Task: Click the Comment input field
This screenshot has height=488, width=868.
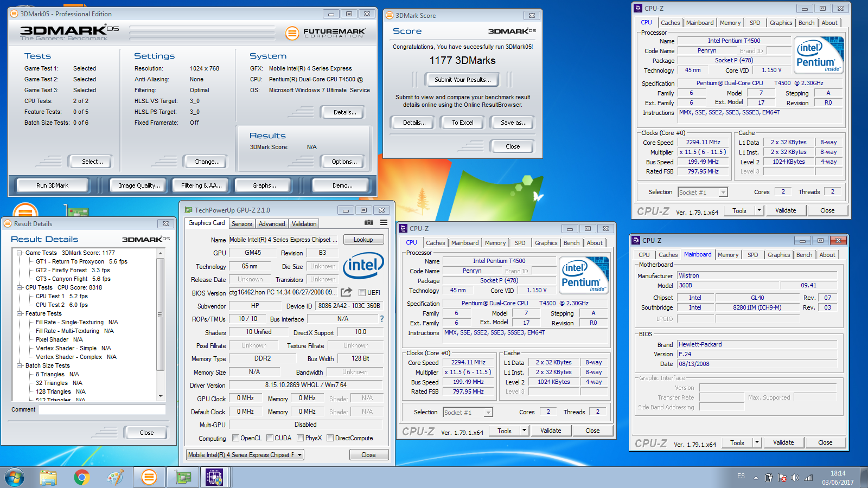Action: [102, 410]
